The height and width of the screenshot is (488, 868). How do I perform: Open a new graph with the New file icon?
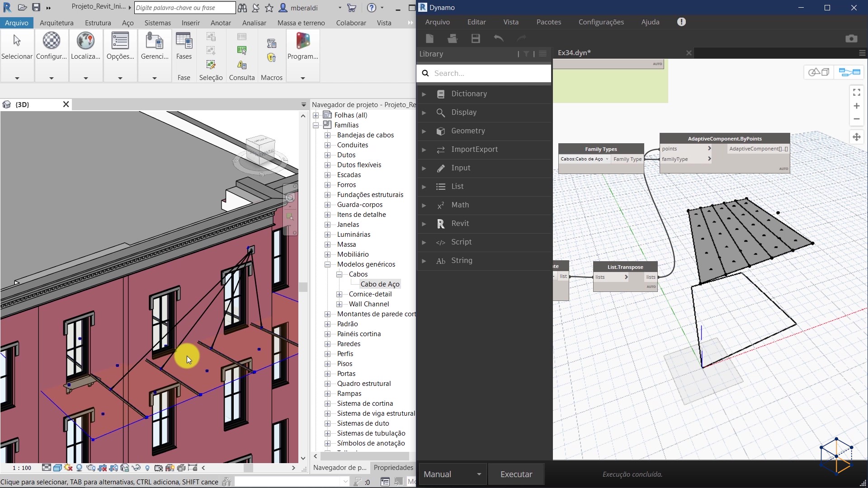point(430,39)
